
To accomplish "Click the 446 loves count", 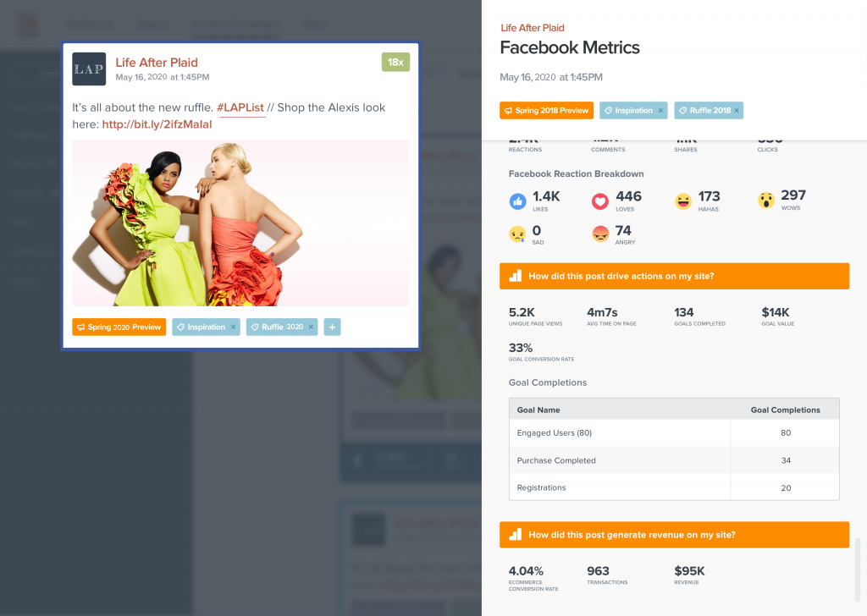I will 629,196.
